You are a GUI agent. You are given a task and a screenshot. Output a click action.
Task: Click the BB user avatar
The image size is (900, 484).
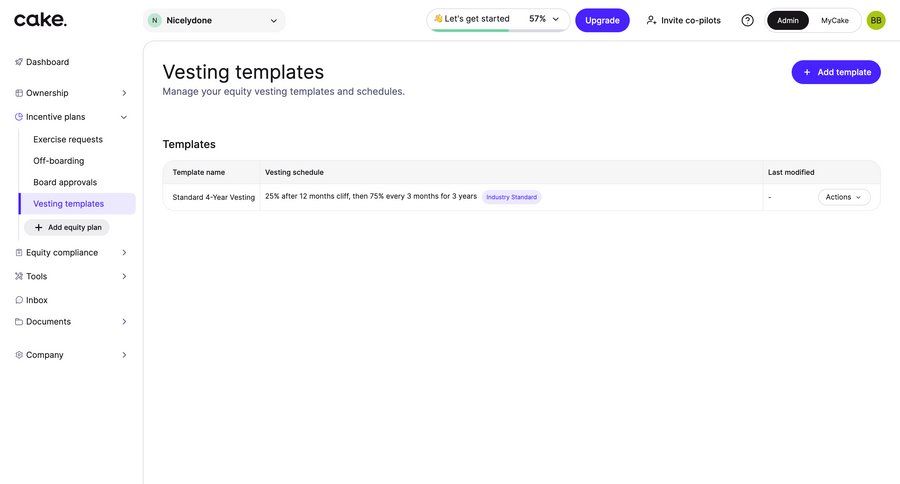(x=876, y=20)
